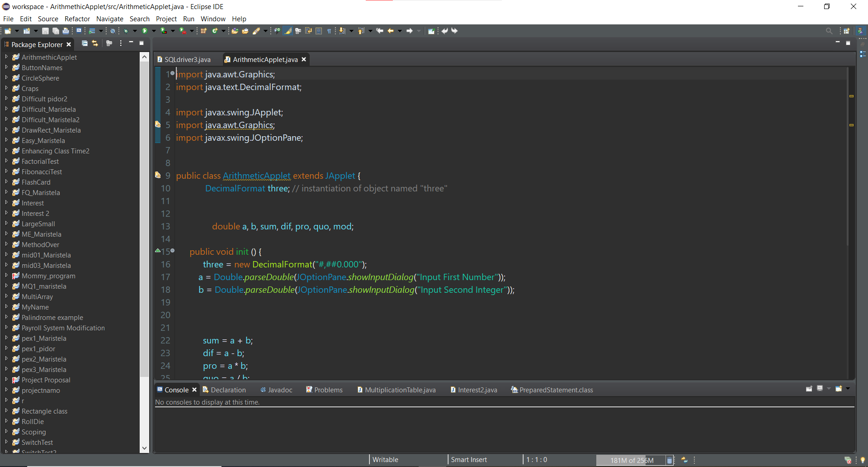Click the Open Perspective icon
Screen dimensions: 868x467
pyautogui.click(x=847, y=31)
